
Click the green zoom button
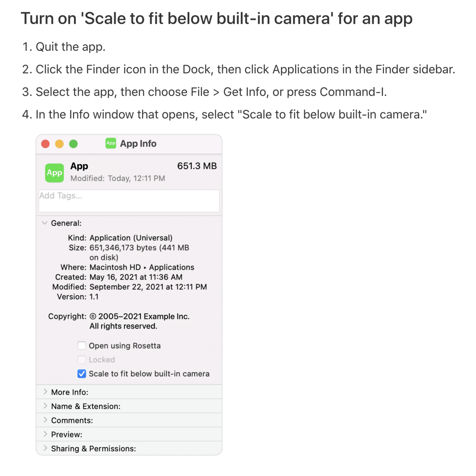click(x=73, y=144)
